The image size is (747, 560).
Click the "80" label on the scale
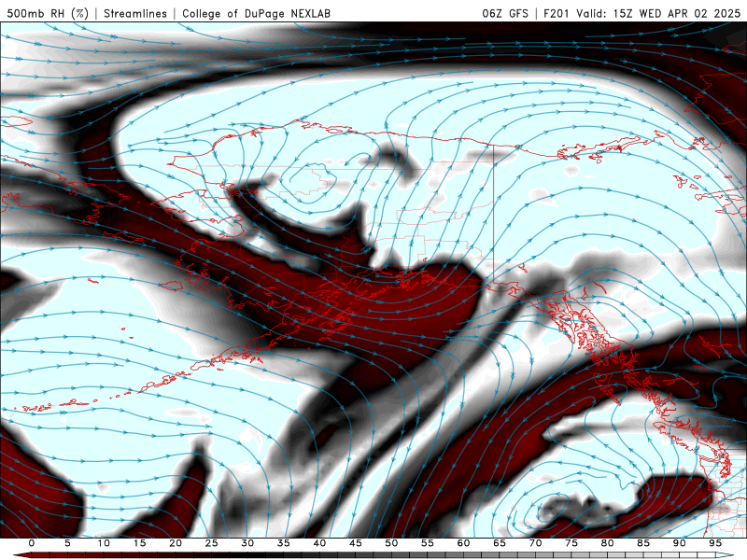click(x=608, y=543)
